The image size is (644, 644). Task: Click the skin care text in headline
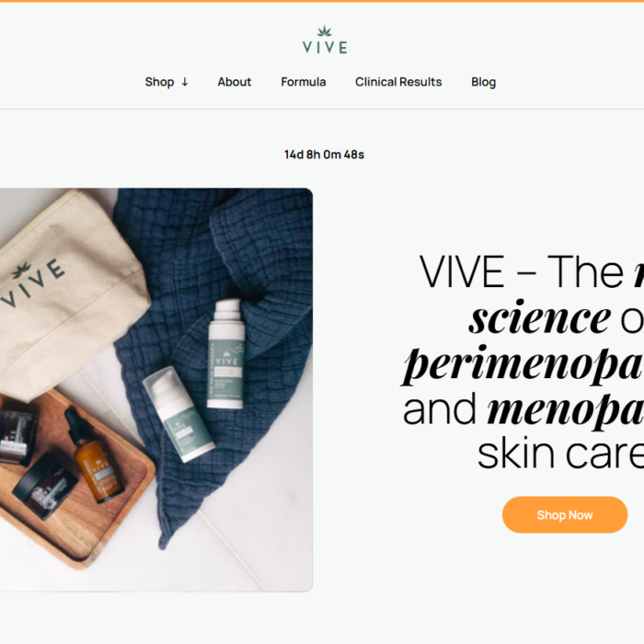coord(560,453)
